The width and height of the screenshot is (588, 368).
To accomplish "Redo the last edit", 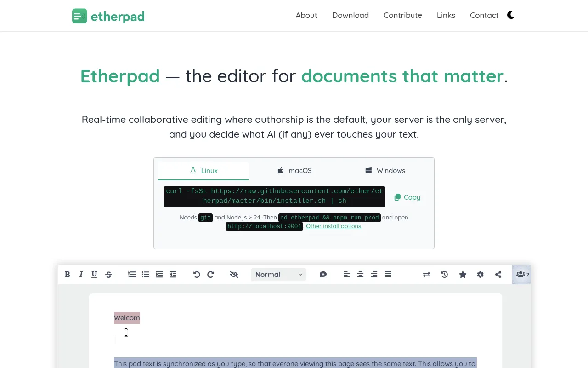I will (x=210, y=275).
